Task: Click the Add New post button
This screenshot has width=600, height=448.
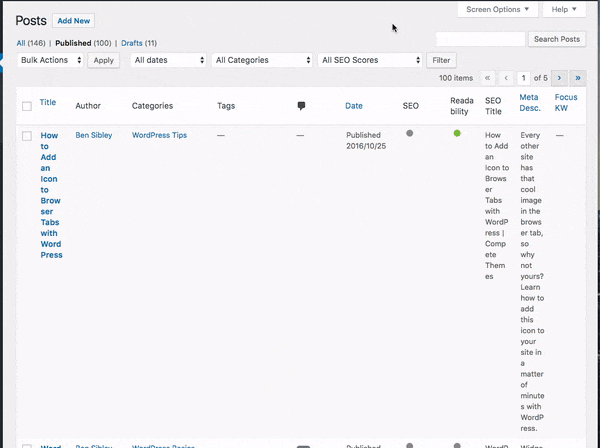Action: coord(73,21)
